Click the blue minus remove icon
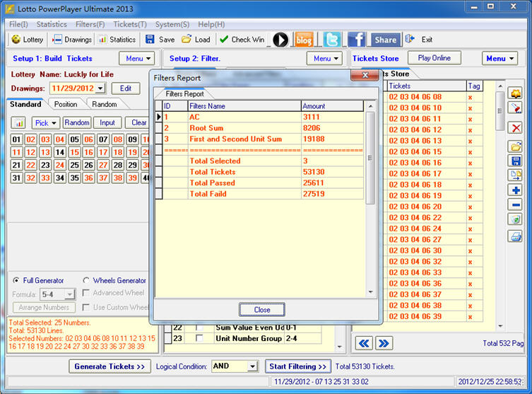The height and width of the screenshot is (394, 532). coord(516,205)
